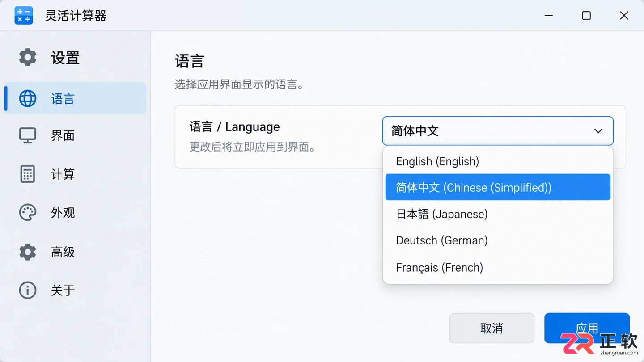Open the 关于 page
Viewport: 644px width, 362px height.
pos(75,290)
